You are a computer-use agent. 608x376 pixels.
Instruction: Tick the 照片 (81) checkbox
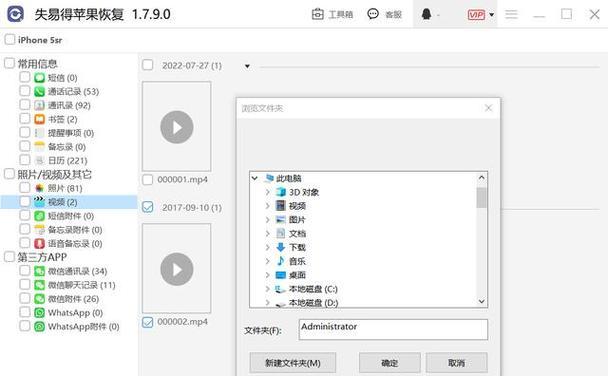tap(24, 188)
